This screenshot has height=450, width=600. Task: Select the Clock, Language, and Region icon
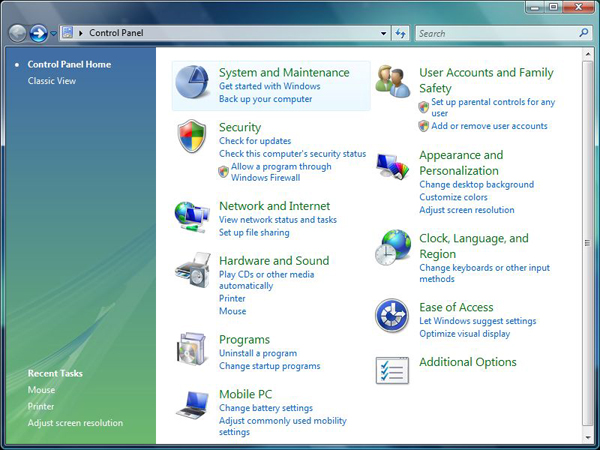(392, 248)
